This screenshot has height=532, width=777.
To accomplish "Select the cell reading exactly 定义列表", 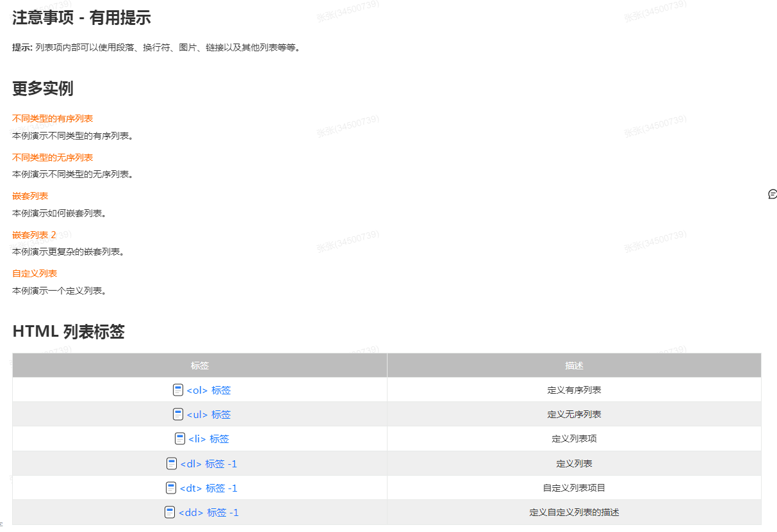I will (575, 463).
